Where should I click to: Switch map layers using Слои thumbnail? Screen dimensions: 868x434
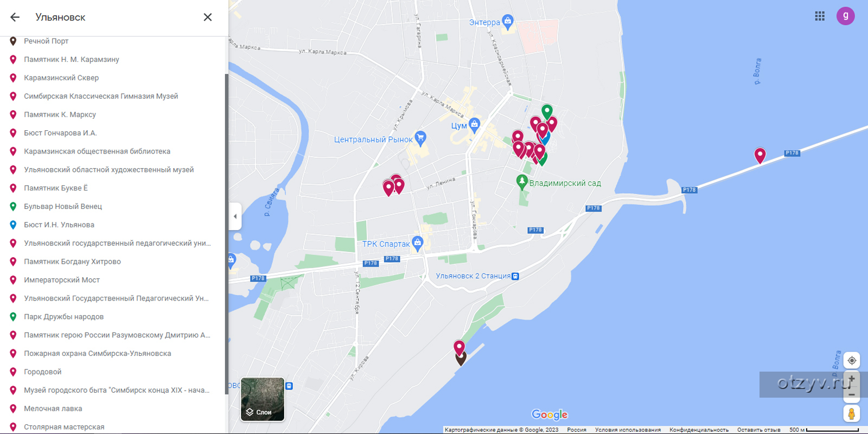pyautogui.click(x=263, y=399)
